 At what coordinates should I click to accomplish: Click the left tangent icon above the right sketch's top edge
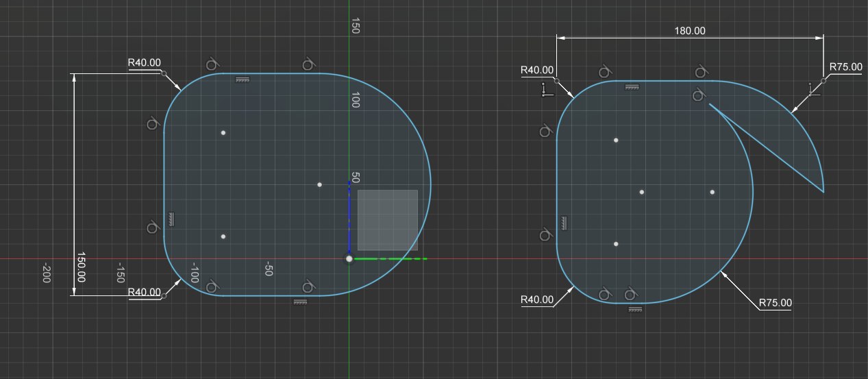click(605, 71)
